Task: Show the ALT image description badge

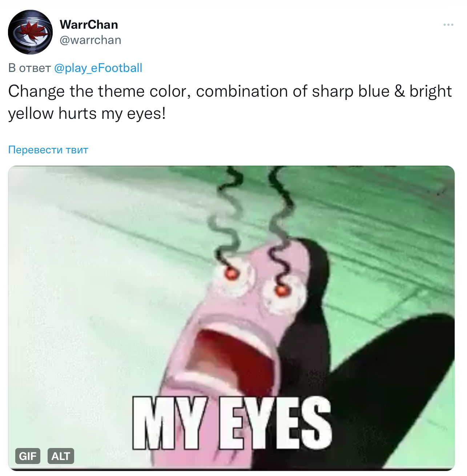Action: (x=61, y=456)
